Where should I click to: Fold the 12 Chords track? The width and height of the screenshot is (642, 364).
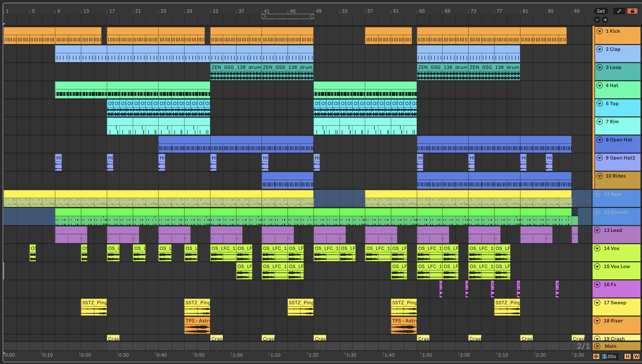coord(597,212)
